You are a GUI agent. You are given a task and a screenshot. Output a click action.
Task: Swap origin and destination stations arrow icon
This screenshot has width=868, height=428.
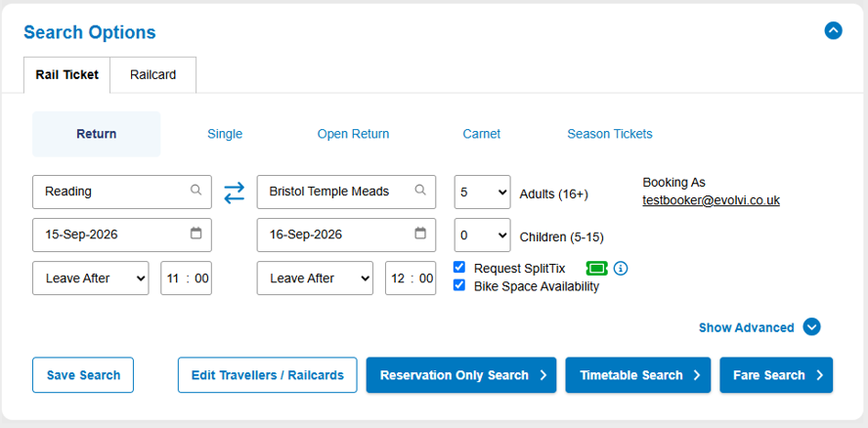coord(235,193)
